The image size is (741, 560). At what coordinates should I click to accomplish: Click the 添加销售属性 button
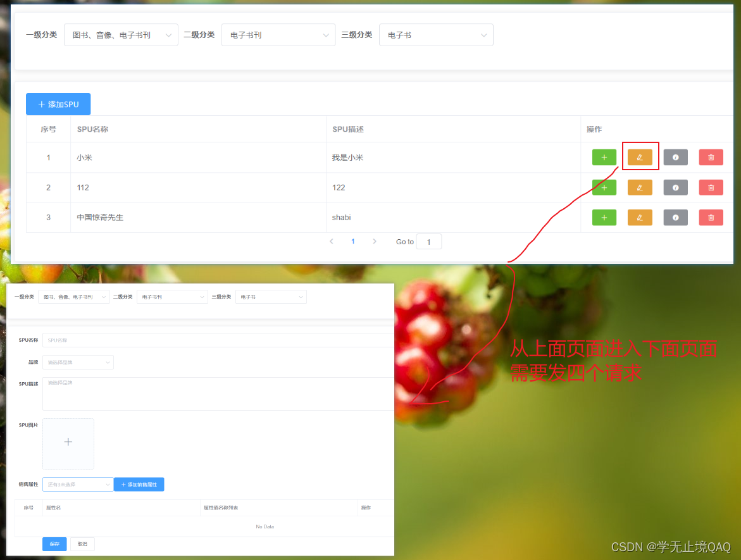pos(139,484)
